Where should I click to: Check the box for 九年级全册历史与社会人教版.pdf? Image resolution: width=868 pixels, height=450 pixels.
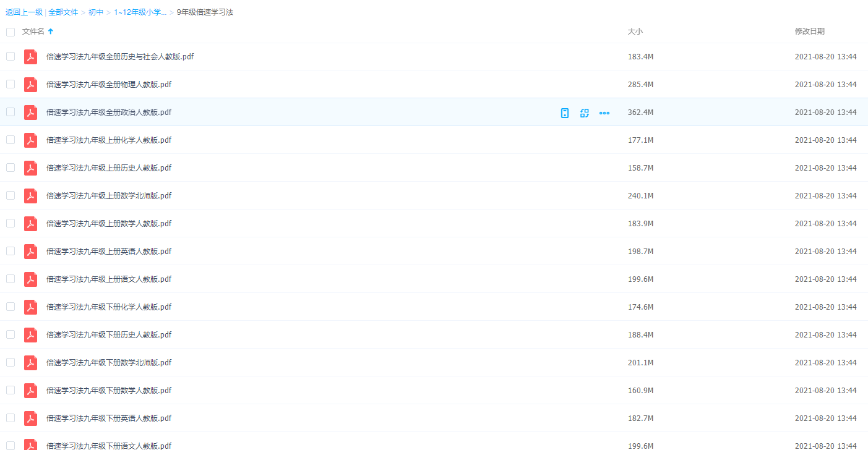point(11,56)
